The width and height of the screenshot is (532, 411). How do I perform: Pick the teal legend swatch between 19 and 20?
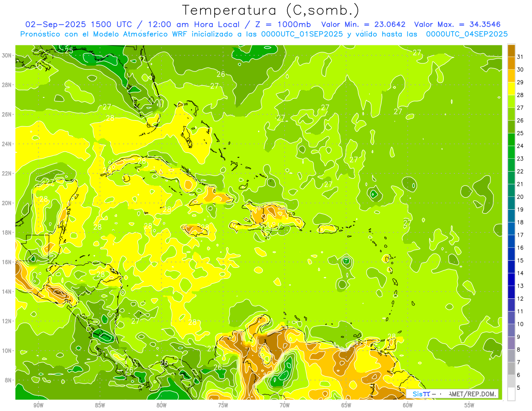511,203
